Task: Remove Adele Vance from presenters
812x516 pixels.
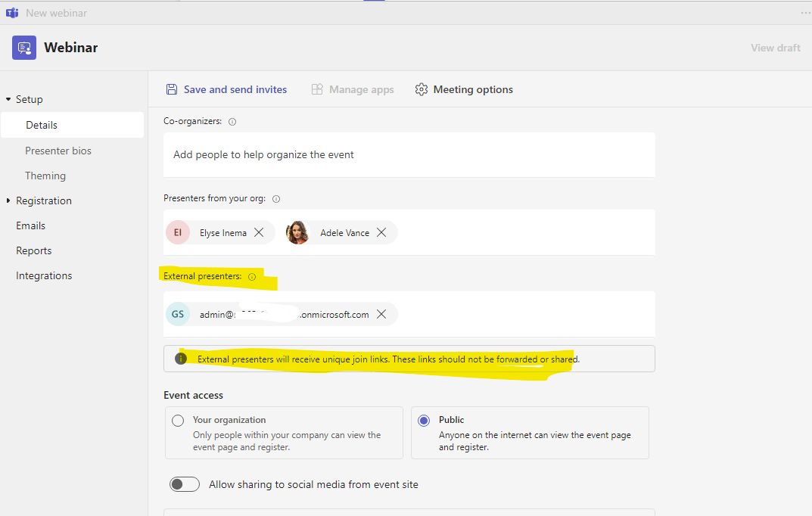Action: (x=382, y=232)
